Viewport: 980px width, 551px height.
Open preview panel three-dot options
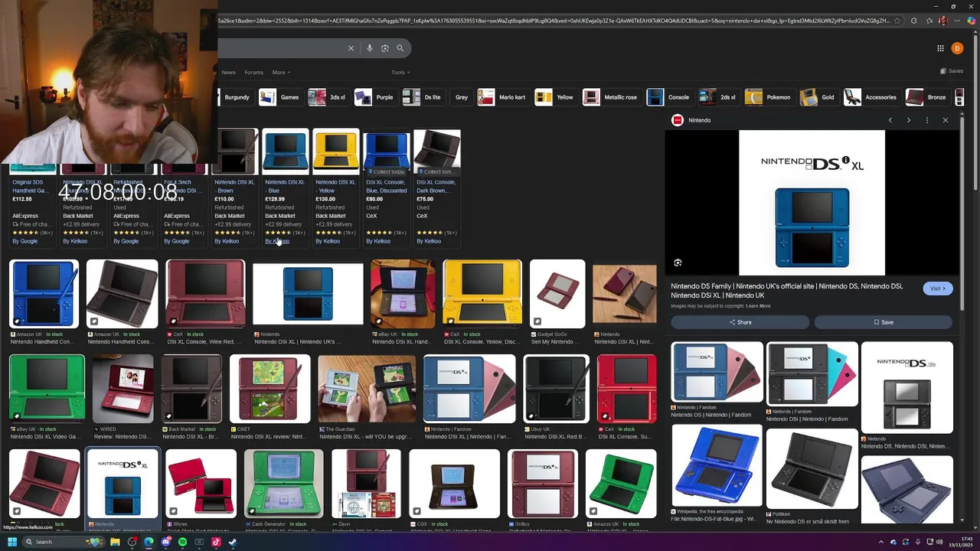point(926,120)
